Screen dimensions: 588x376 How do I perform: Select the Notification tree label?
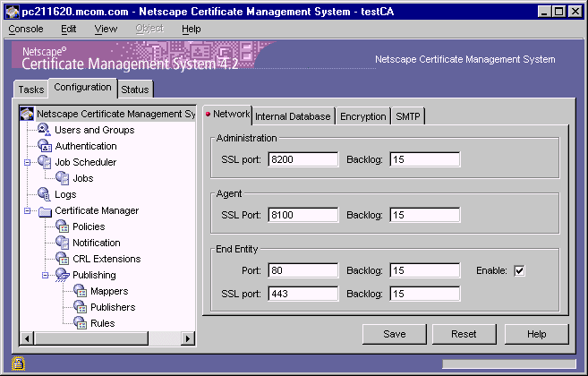[97, 243]
